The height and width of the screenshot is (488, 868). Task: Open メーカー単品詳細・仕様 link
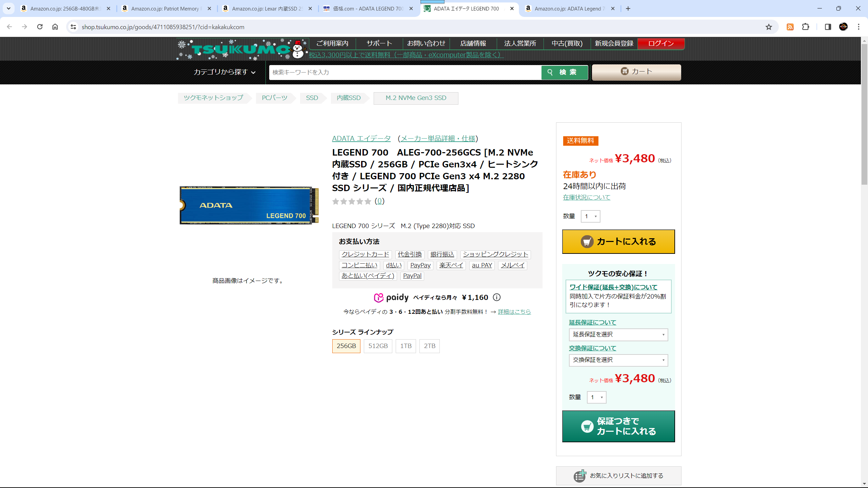tap(438, 139)
